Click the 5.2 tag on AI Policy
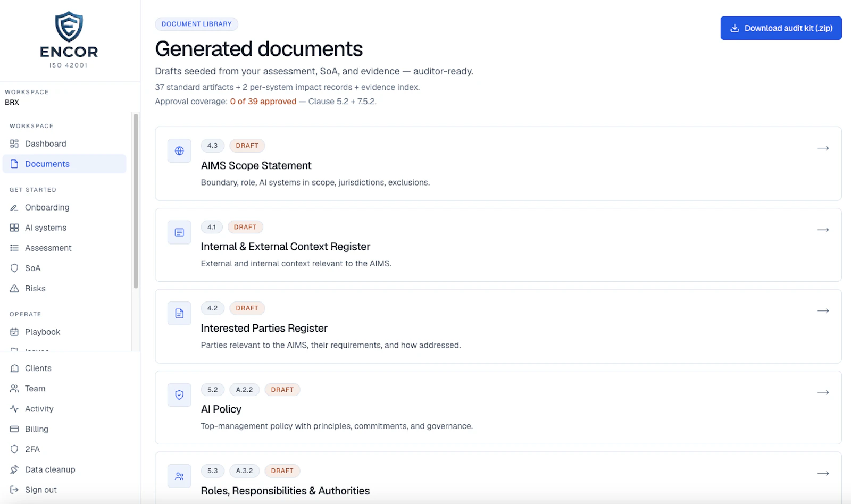851x504 pixels. click(212, 389)
